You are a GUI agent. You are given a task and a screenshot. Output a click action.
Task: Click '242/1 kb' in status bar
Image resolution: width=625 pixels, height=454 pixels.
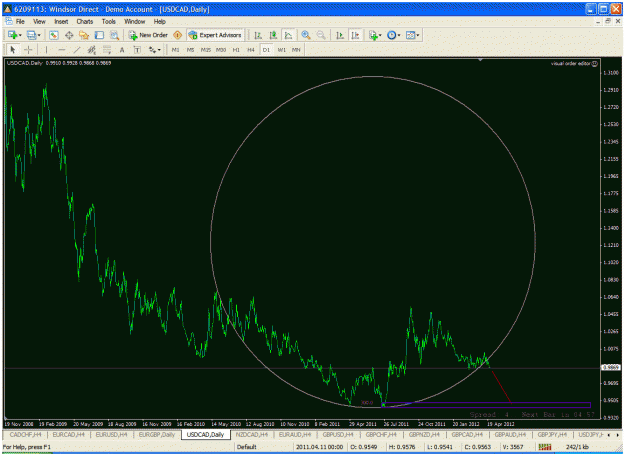pos(578,447)
